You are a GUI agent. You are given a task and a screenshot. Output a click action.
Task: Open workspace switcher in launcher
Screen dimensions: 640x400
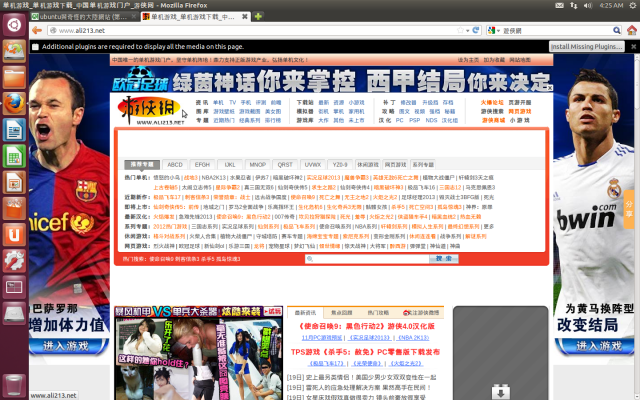[x=14, y=287]
